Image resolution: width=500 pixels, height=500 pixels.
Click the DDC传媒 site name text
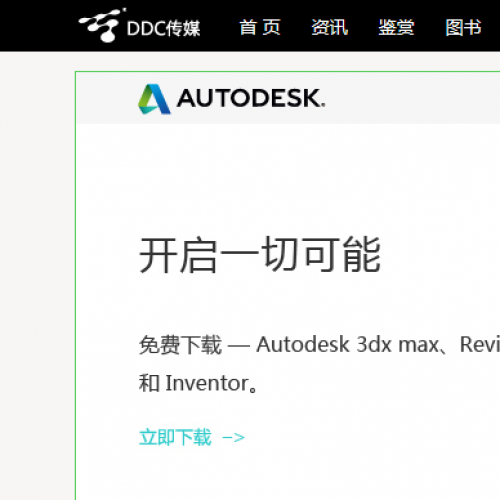163,28
